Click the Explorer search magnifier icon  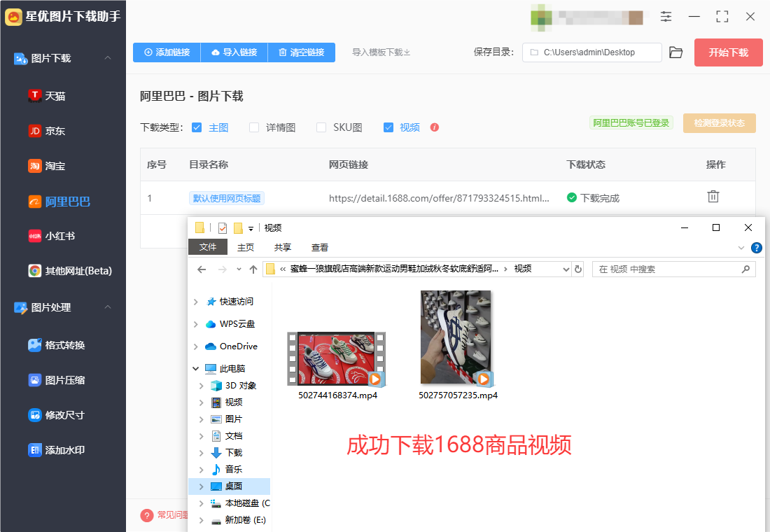tap(745, 269)
